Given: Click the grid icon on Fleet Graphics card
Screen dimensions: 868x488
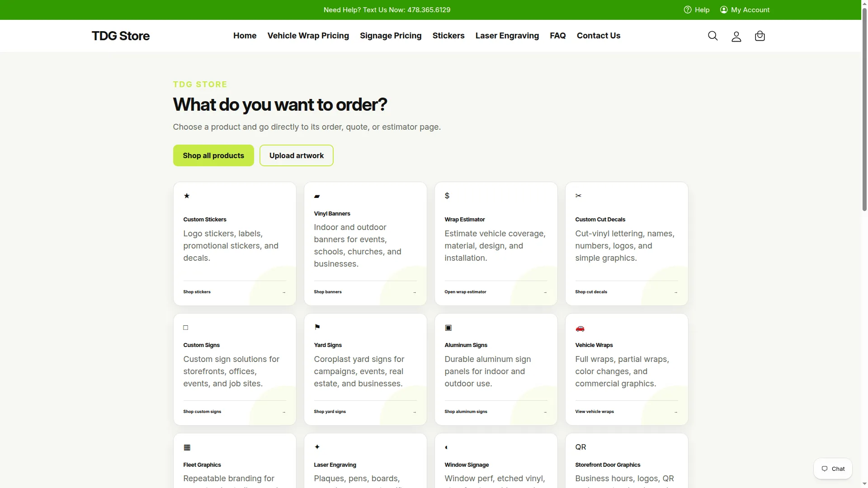Looking at the screenshot, I should tap(187, 447).
